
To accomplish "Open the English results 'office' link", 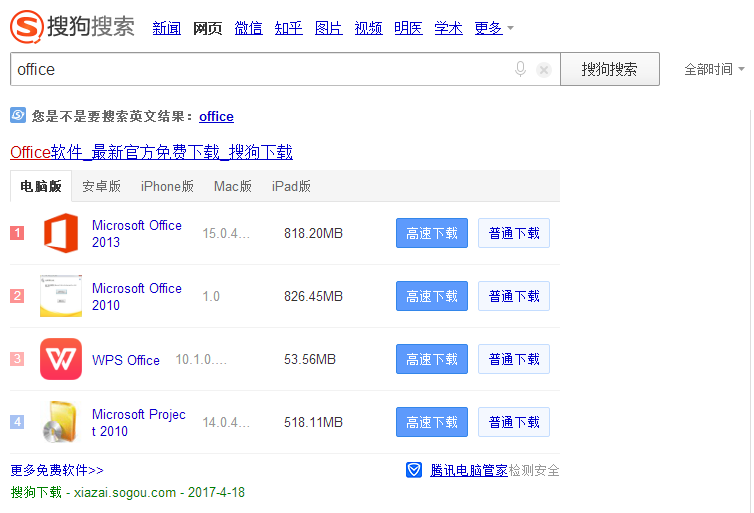I will [x=216, y=116].
